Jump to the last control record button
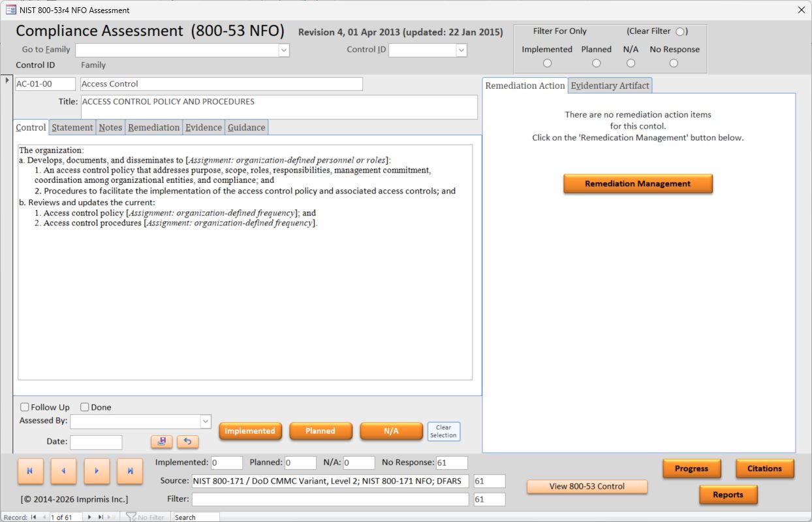Image resolution: width=812 pixels, height=522 pixels. coord(130,471)
